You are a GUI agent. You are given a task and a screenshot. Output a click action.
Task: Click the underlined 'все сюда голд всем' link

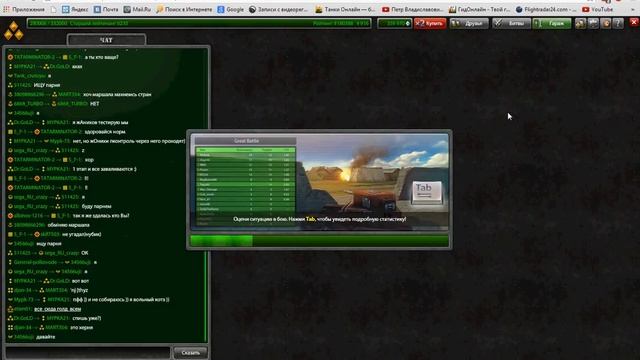tap(58, 309)
